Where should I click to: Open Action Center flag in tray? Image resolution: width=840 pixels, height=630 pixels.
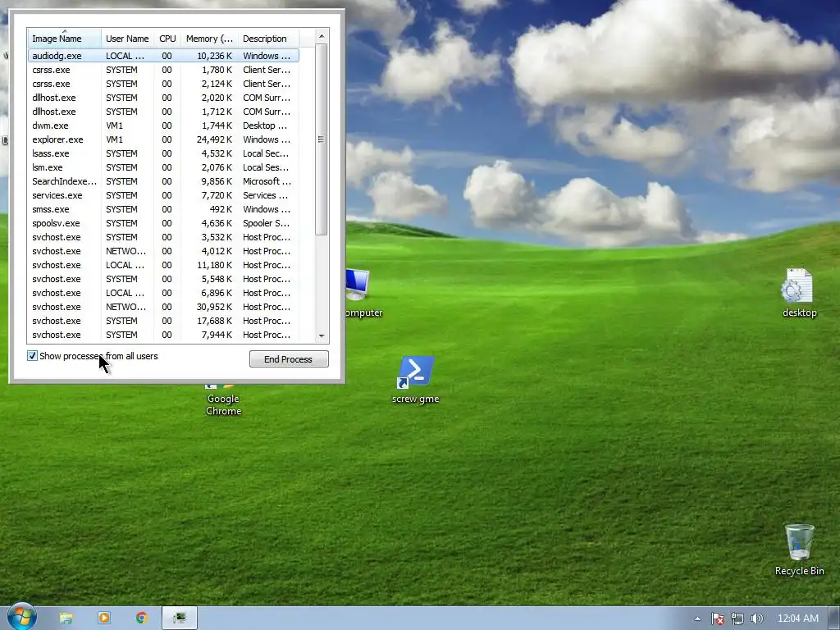point(717,619)
